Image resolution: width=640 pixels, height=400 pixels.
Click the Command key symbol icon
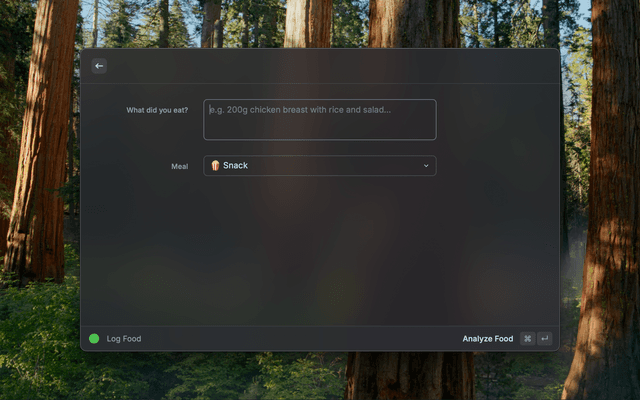(x=527, y=338)
